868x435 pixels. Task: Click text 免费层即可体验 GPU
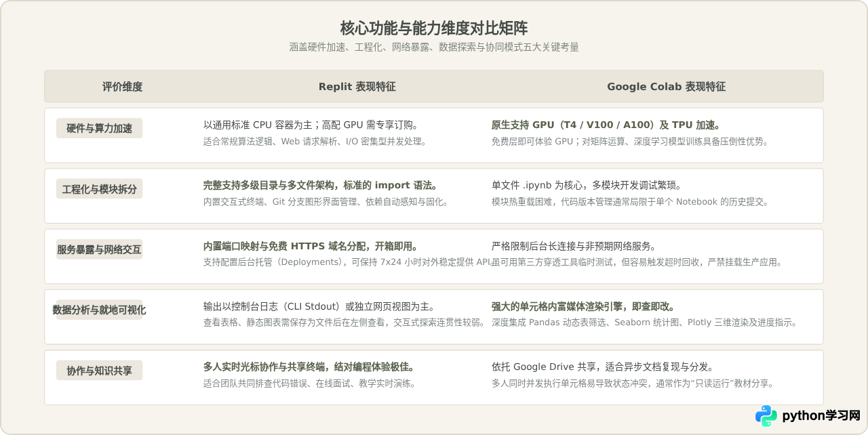pos(532,142)
